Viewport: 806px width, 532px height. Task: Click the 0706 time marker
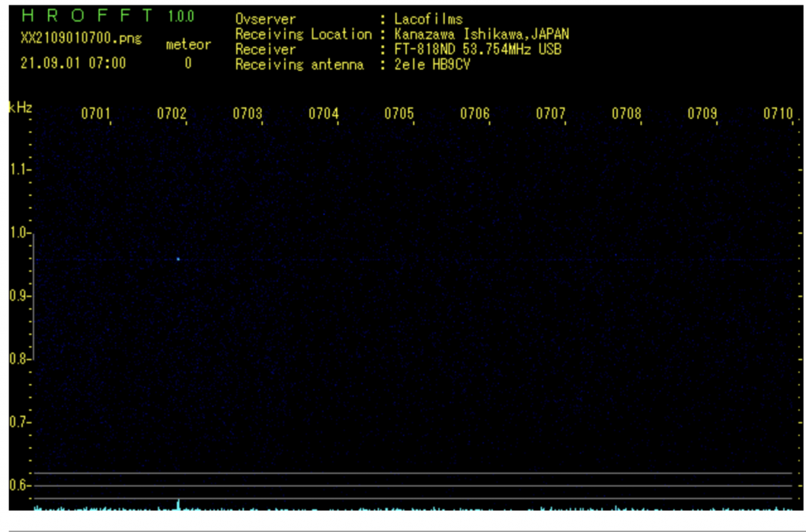[x=475, y=113]
